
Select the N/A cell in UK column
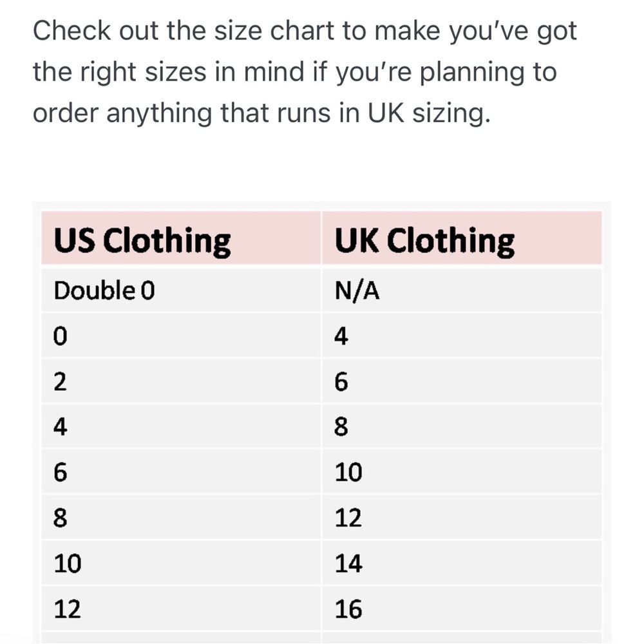point(462,290)
